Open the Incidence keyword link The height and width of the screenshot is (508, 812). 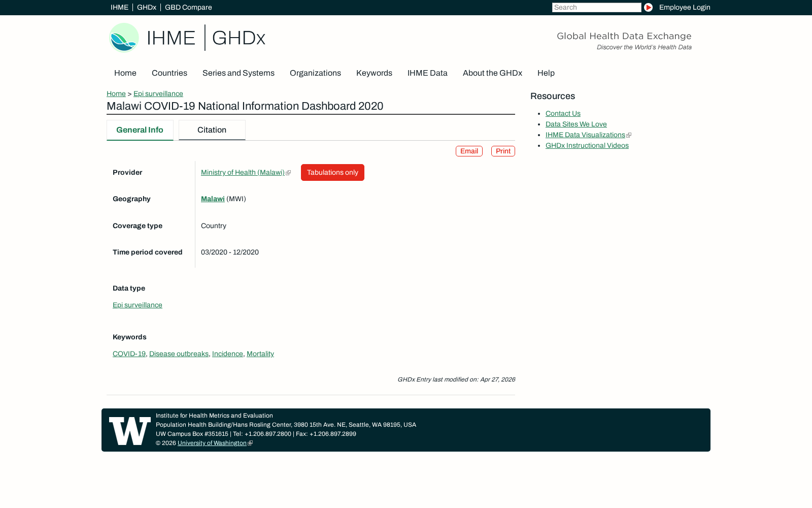tap(227, 354)
